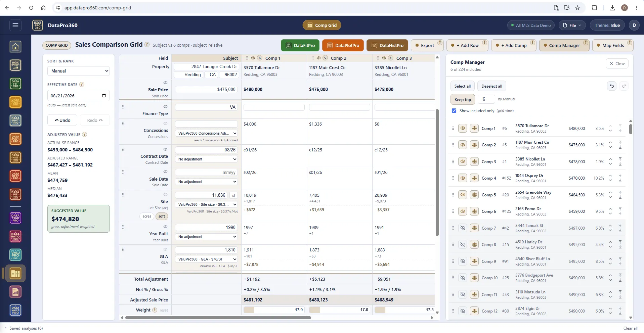Open the File dropdown menu

(572, 25)
